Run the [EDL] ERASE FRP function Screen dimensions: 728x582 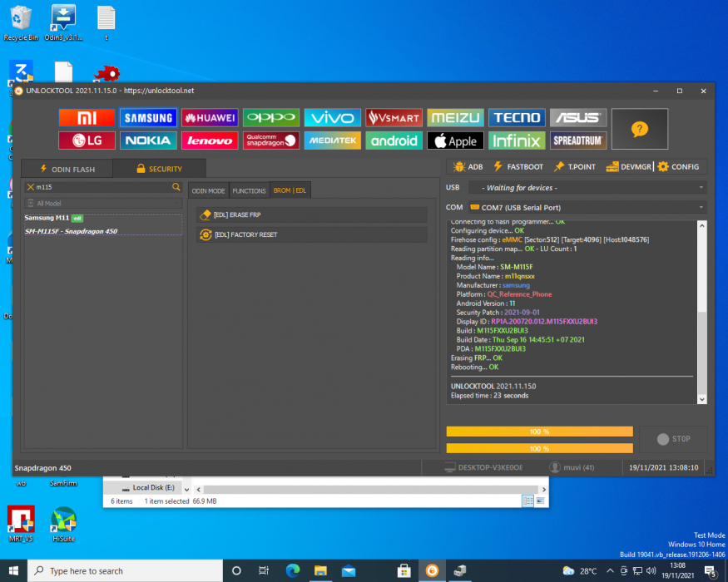[311, 215]
